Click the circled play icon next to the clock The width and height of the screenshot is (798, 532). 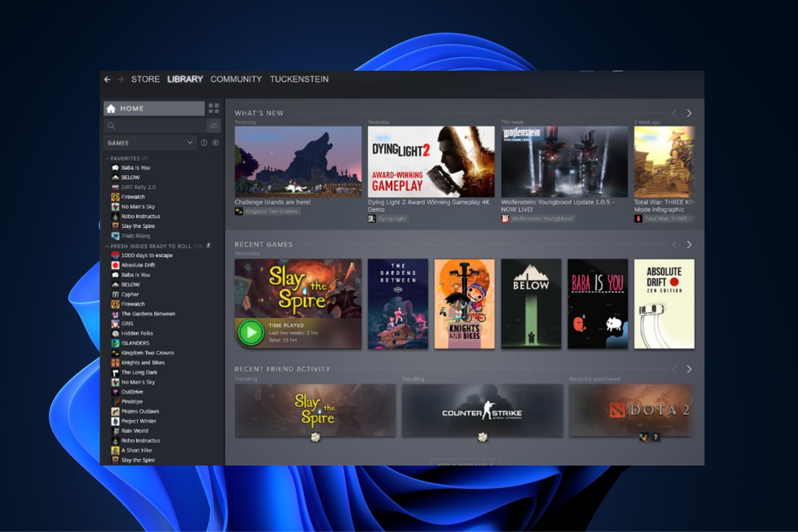pos(216,143)
